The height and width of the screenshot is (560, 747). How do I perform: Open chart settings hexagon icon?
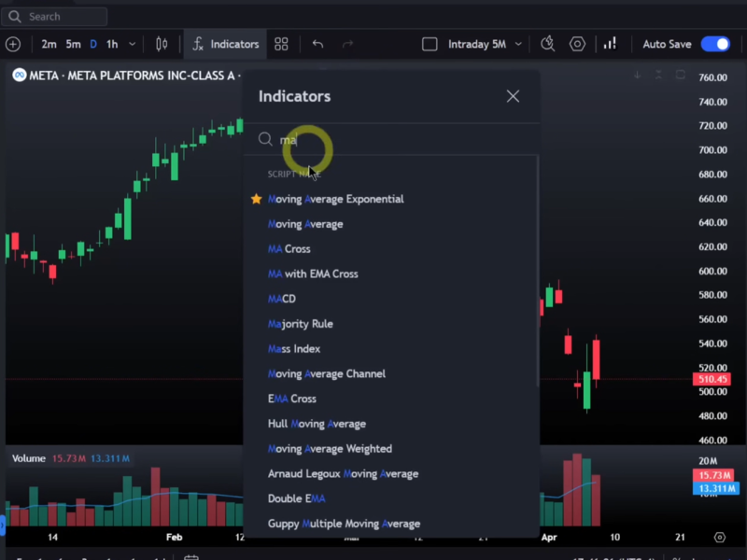coord(577,44)
